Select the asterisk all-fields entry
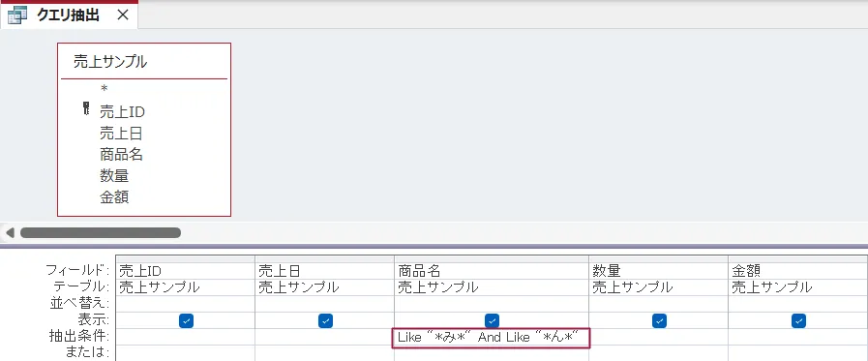 click(x=105, y=89)
